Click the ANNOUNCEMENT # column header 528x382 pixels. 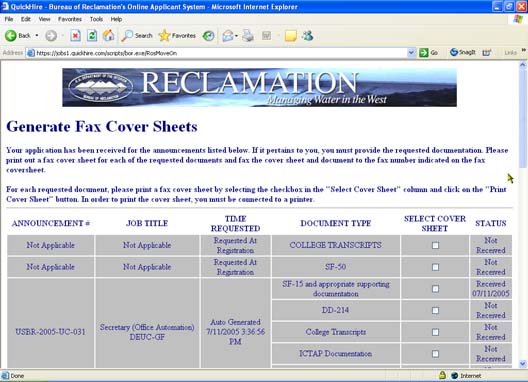point(51,223)
